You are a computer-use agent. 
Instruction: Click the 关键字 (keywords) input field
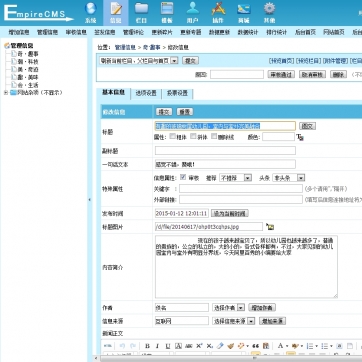pos(241,189)
